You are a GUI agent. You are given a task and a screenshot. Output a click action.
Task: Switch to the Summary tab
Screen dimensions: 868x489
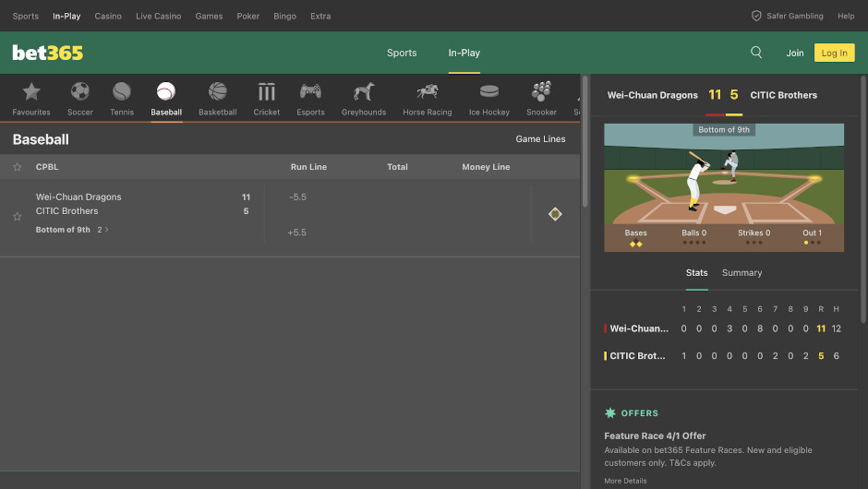(x=741, y=273)
